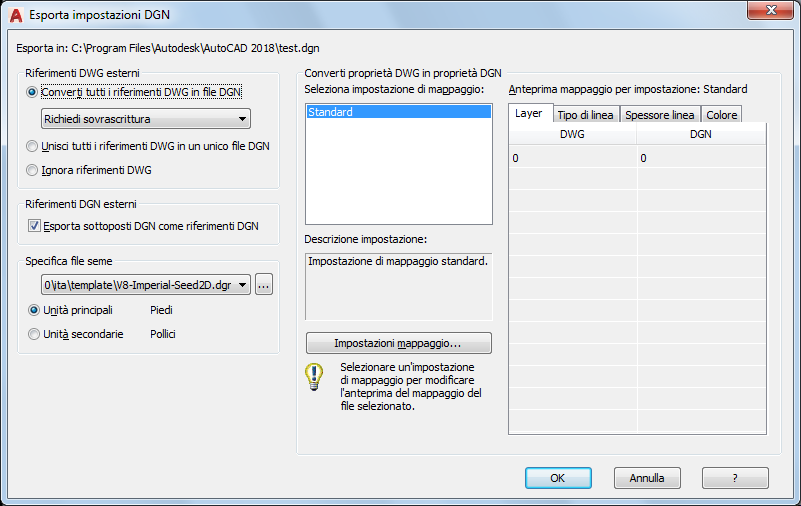Select Converti tutti i riferimenti DWG option
801x506 pixels.
[35, 92]
